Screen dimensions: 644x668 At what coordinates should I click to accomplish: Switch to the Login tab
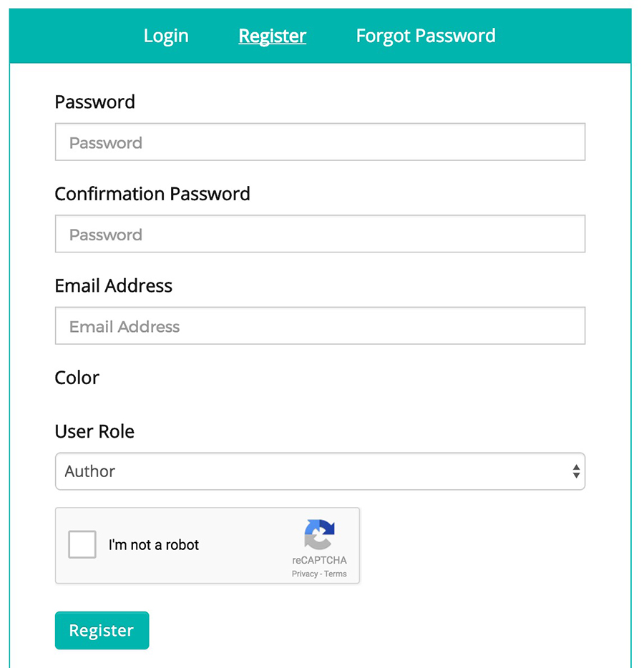pyautogui.click(x=165, y=35)
